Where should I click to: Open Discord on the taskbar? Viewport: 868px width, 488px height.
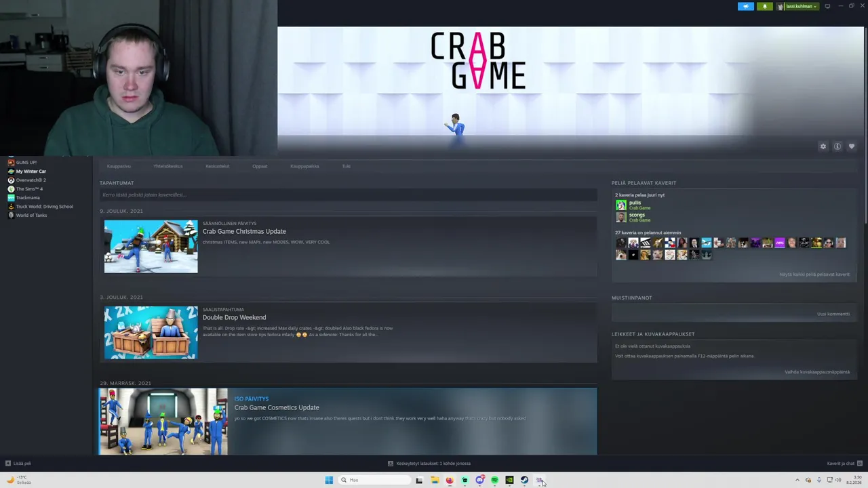[479, 480]
